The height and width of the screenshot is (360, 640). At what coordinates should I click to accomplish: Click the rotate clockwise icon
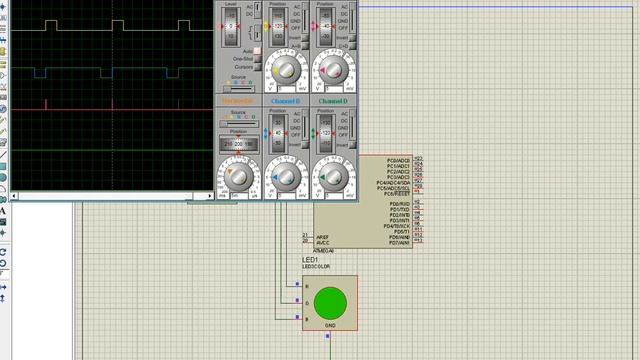coord(3,252)
